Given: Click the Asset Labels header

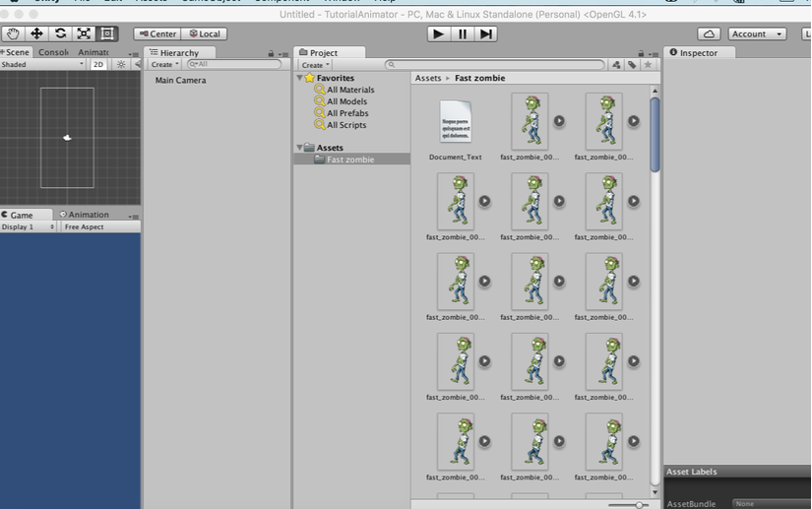Looking at the screenshot, I should [x=737, y=472].
